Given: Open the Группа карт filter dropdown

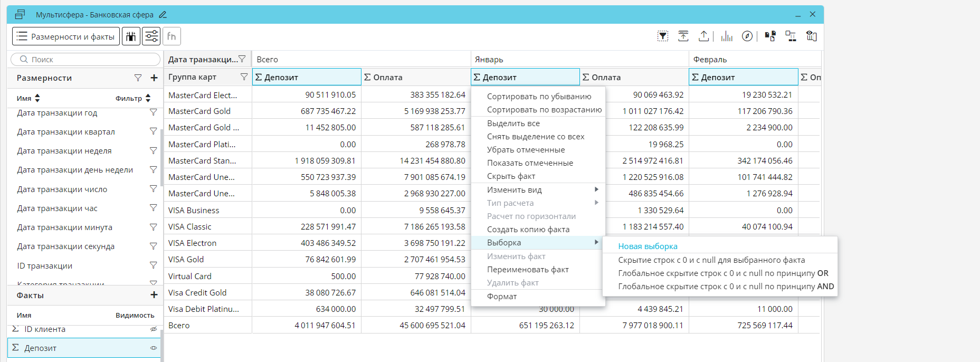Looking at the screenshot, I should click(244, 77).
